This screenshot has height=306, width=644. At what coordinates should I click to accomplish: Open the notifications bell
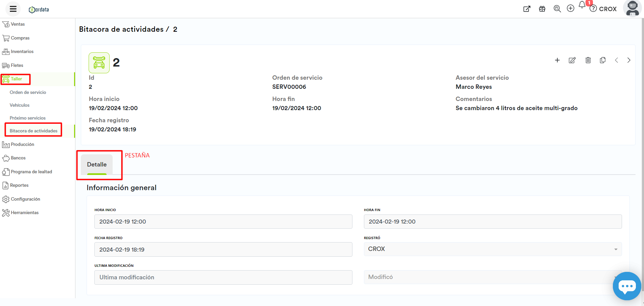(x=582, y=5)
